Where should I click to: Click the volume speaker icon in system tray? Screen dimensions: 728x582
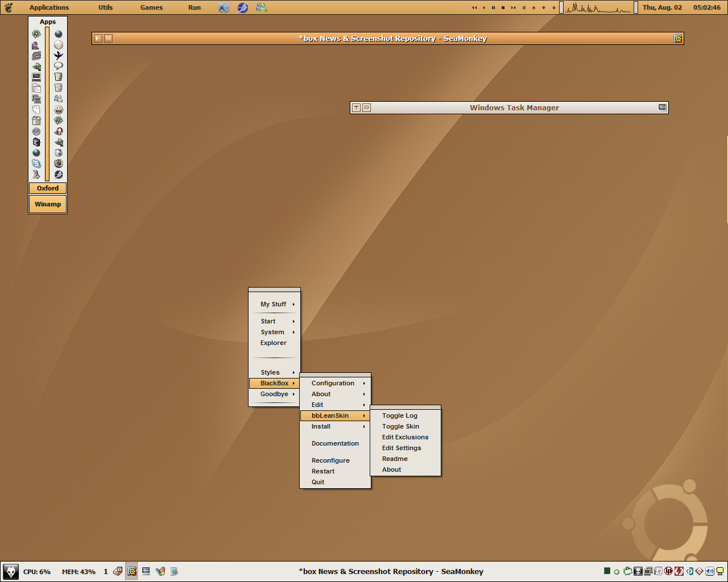click(710, 571)
